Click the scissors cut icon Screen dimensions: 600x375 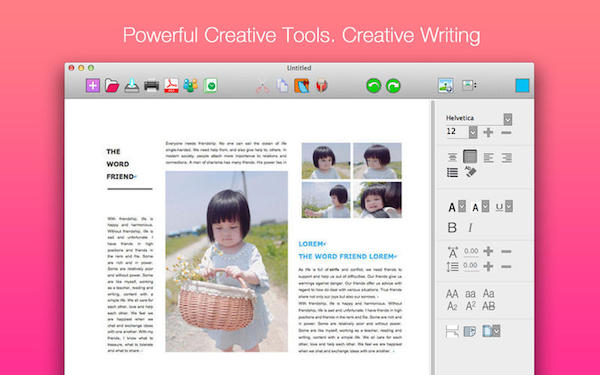262,86
